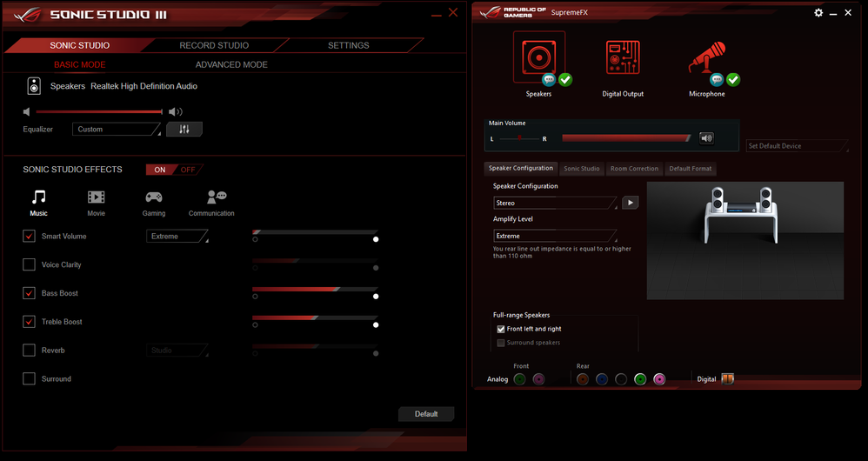The height and width of the screenshot is (461, 868).
Task: Open the Smart Volume Extreme dropdown
Action: coord(177,237)
